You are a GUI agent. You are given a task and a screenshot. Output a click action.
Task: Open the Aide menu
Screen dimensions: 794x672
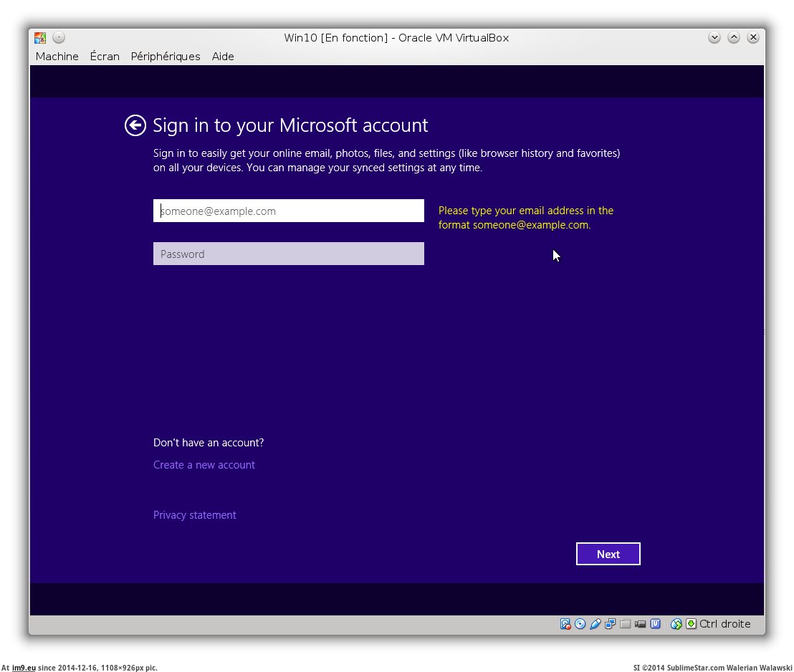(x=223, y=57)
